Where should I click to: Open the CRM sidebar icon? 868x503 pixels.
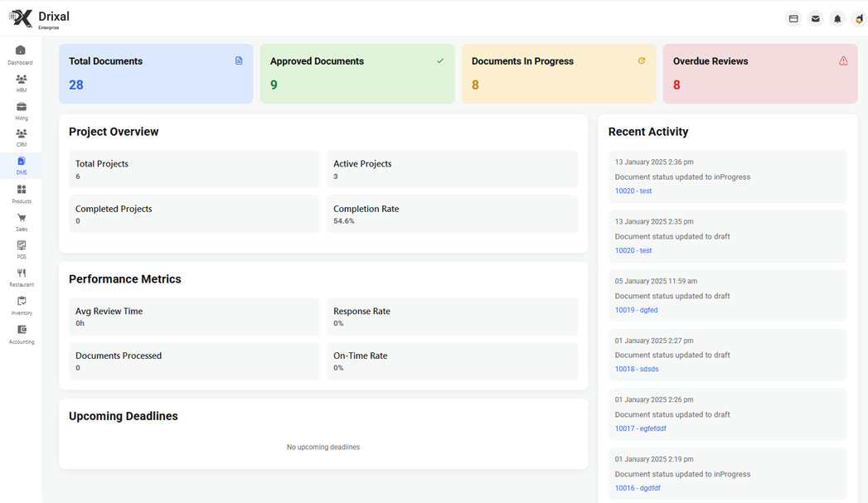tap(21, 133)
